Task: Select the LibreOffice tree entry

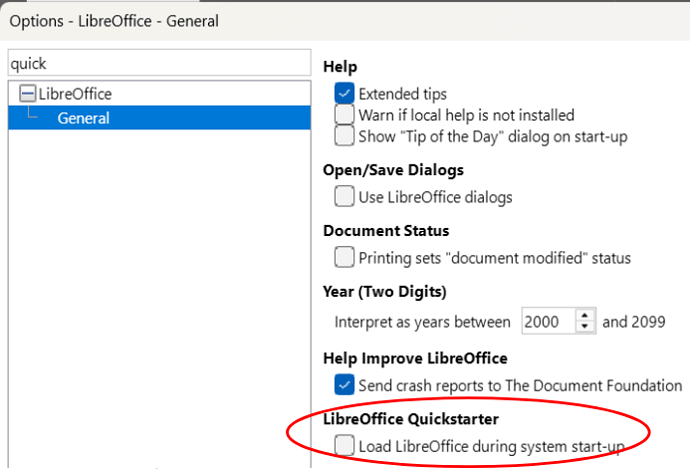Action: 75,94
